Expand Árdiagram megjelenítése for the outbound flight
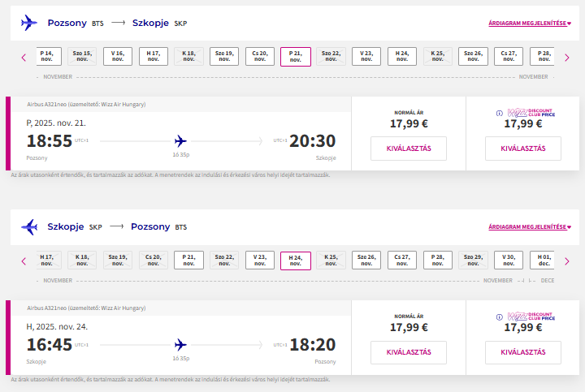The width and height of the screenshot is (585, 392). [x=529, y=24]
